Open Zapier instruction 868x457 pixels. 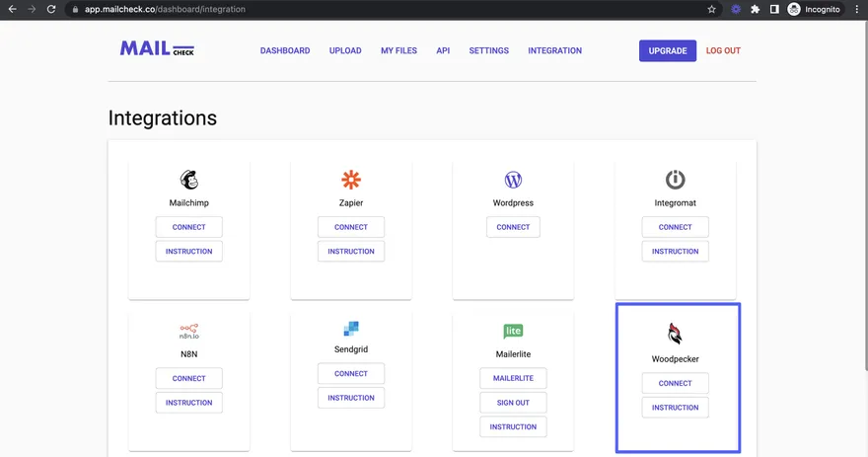(351, 252)
